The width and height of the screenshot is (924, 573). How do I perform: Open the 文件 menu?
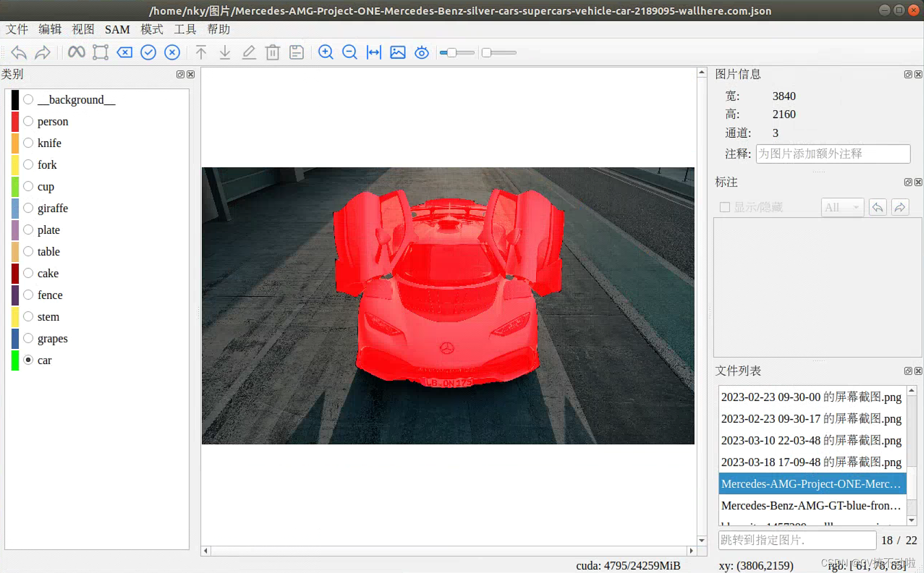click(x=17, y=29)
